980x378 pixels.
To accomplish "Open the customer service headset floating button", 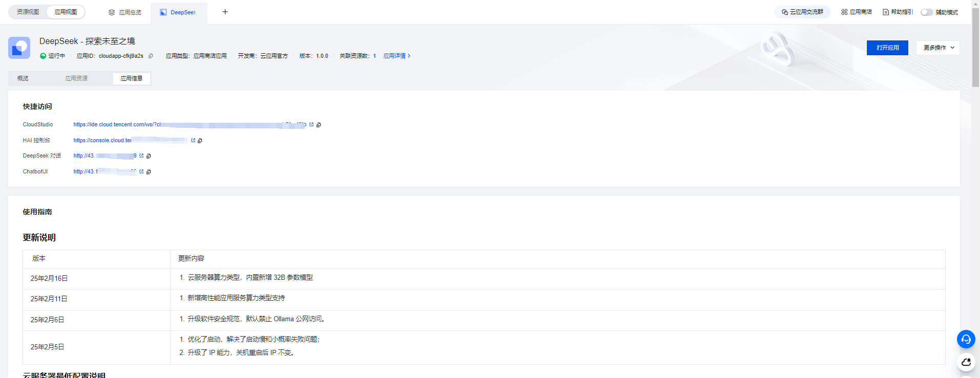I will [x=966, y=339].
